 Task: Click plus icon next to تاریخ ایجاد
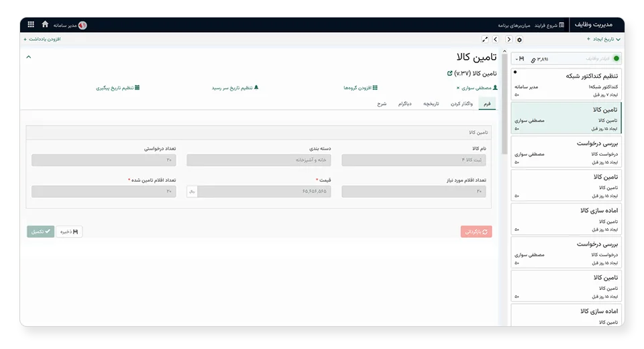tap(588, 39)
